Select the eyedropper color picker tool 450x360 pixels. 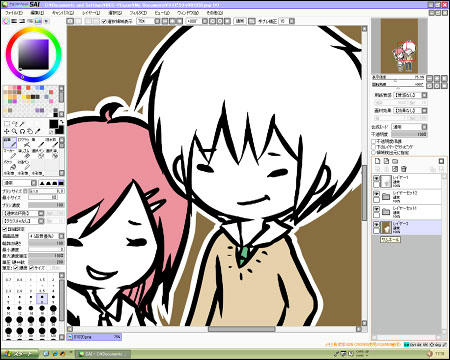pyautogui.click(x=37, y=131)
